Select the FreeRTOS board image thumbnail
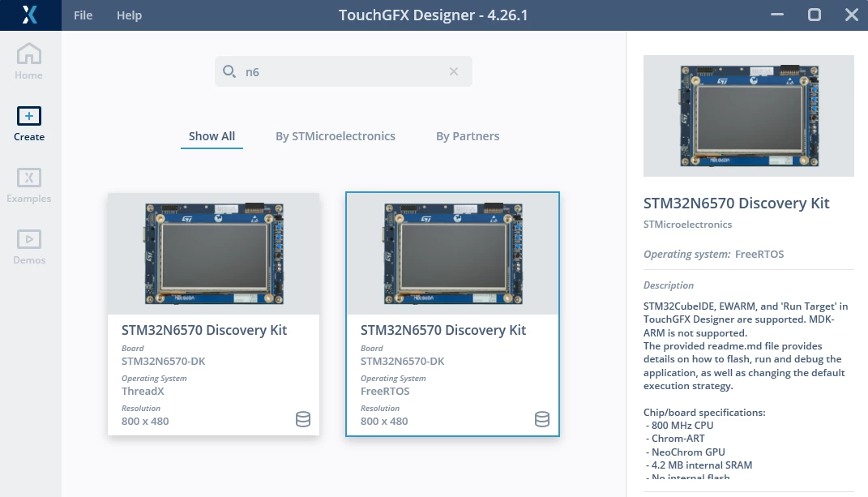Viewport: 868px width, 497px height. (x=452, y=254)
